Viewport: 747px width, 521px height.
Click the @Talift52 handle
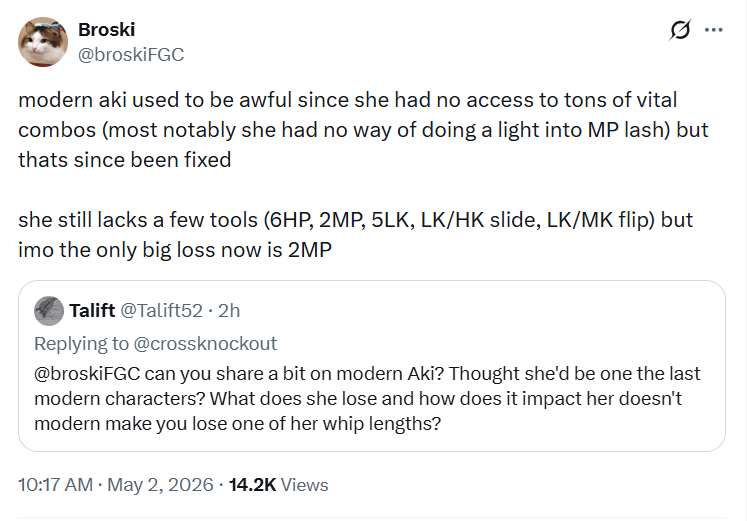[162, 311]
